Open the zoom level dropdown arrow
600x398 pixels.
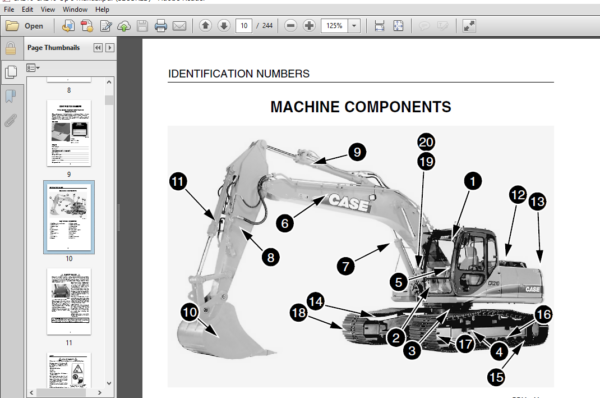pyautogui.click(x=354, y=26)
